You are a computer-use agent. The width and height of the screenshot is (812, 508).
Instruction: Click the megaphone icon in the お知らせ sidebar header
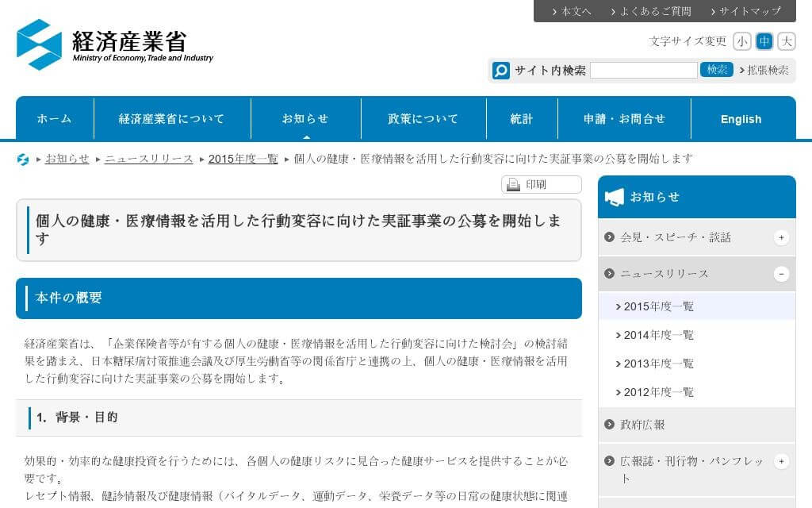coord(615,198)
